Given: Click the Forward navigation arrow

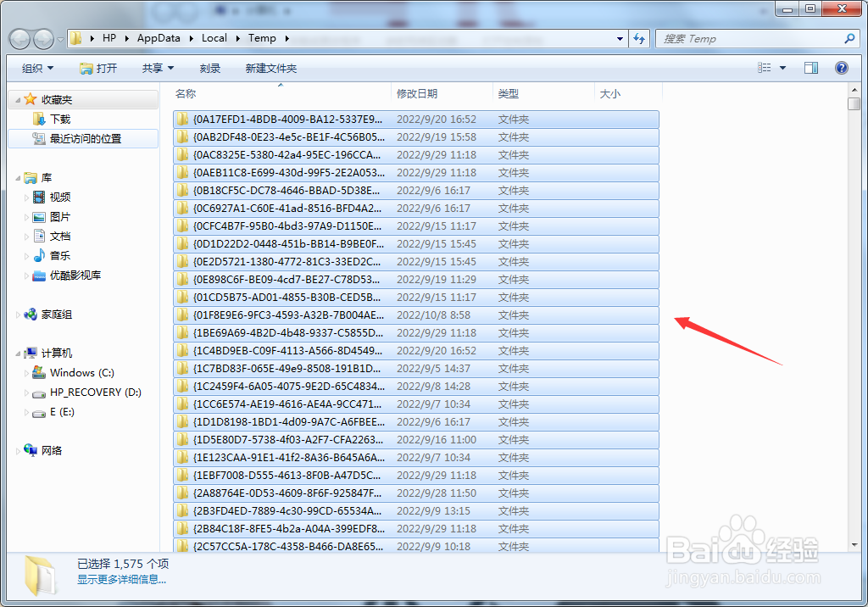Looking at the screenshot, I should (x=43, y=39).
